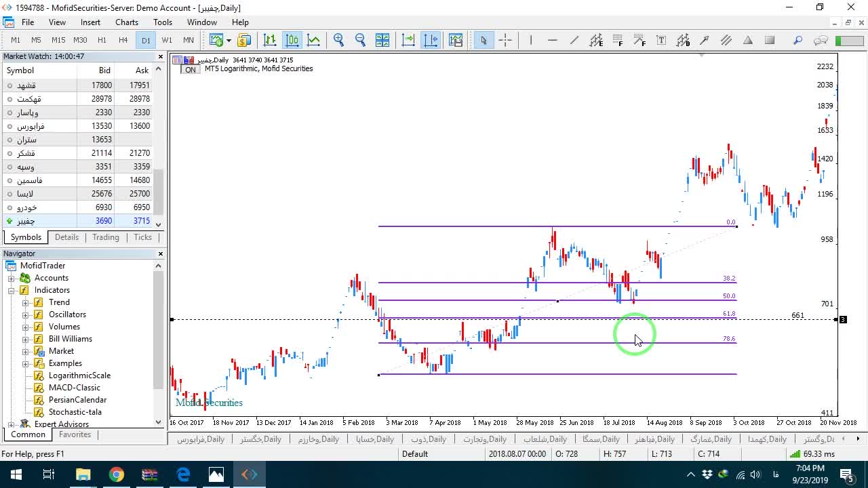Open the Insert menu
868x488 pixels.
90,22
